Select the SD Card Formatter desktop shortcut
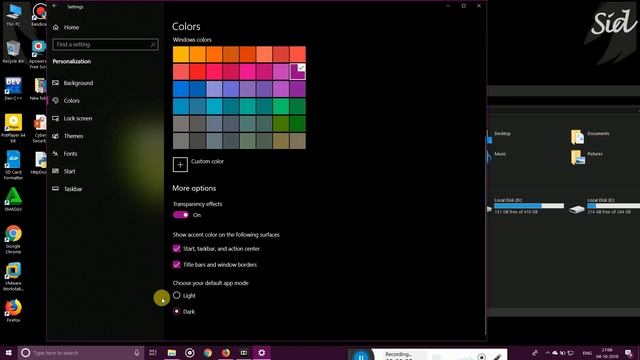 pyautogui.click(x=13, y=165)
